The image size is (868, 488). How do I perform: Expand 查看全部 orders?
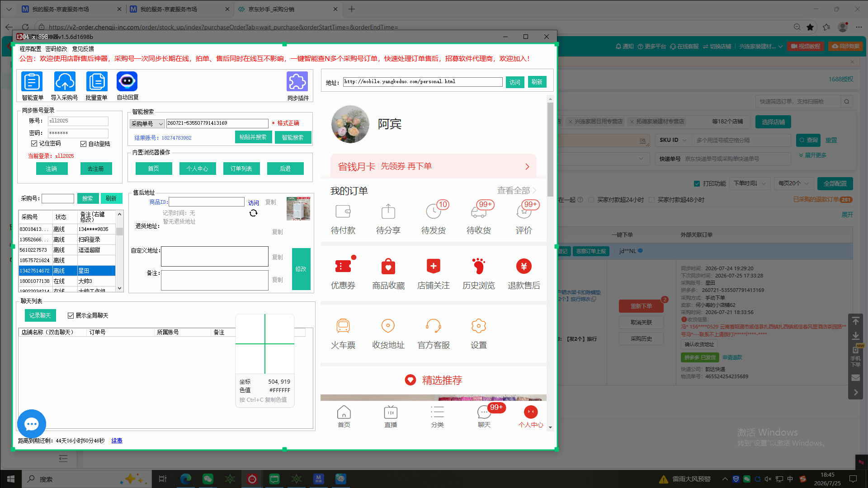tap(517, 190)
